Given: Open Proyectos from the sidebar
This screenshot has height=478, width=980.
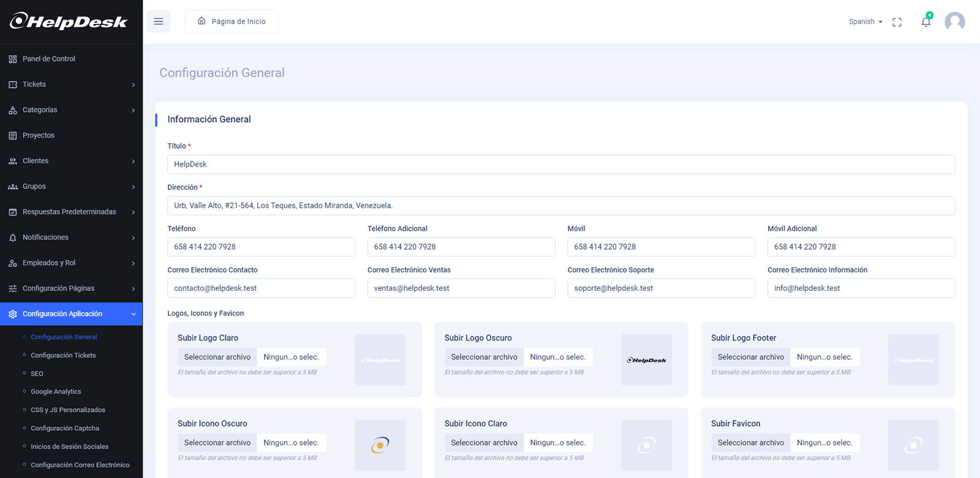Looking at the screenshot, I should [39, 135].
